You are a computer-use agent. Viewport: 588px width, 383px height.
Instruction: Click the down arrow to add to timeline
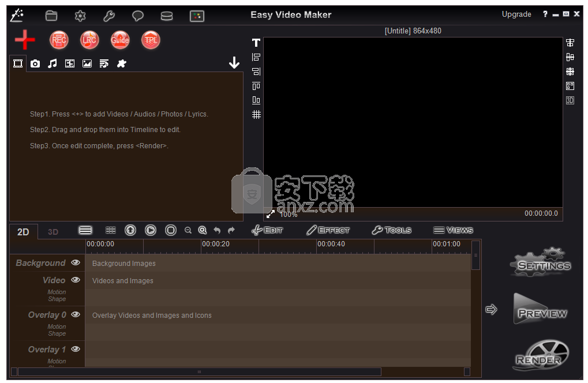point(234,63)
